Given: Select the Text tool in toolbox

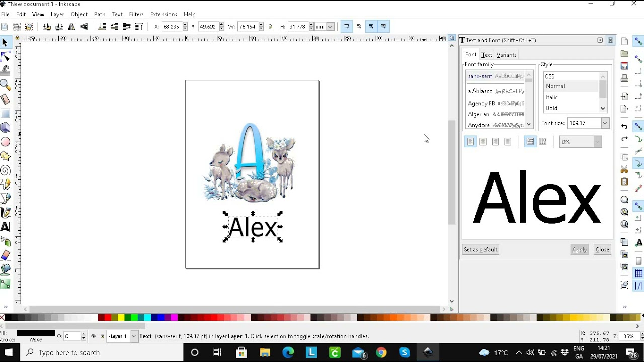Looking at the screenshot, I should pyautogui.click(x=5, y=227).
